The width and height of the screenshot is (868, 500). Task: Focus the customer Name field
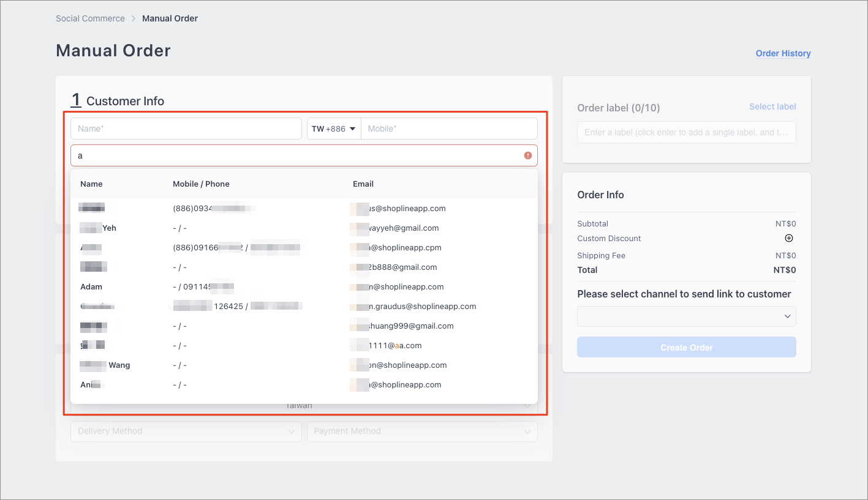pos(186,129)
